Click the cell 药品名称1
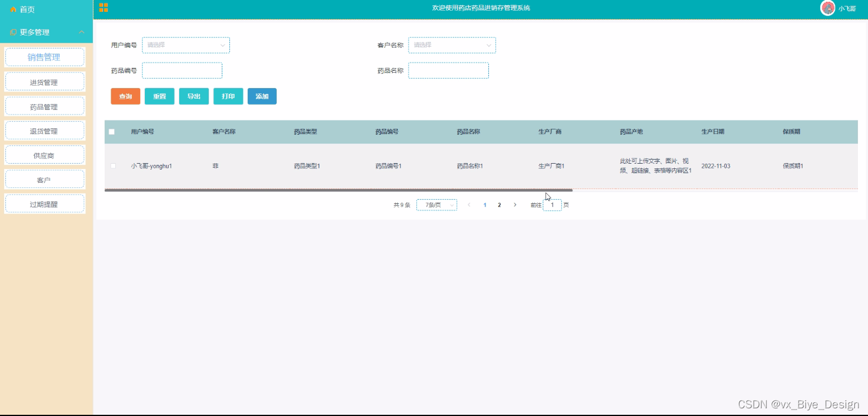This screenshot has height=416, width=868. tap(470, 166)
